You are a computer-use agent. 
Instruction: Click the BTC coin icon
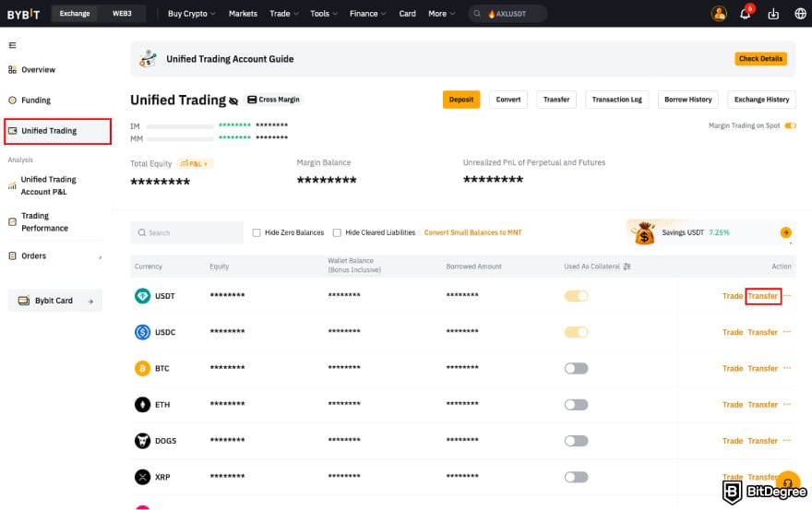tap(142, 368)
